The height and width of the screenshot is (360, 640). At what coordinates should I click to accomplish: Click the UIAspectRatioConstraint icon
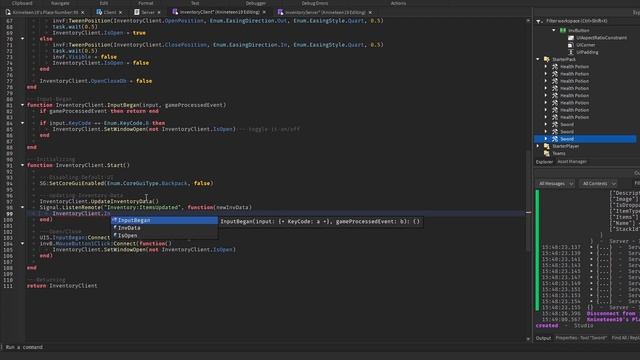571,38
